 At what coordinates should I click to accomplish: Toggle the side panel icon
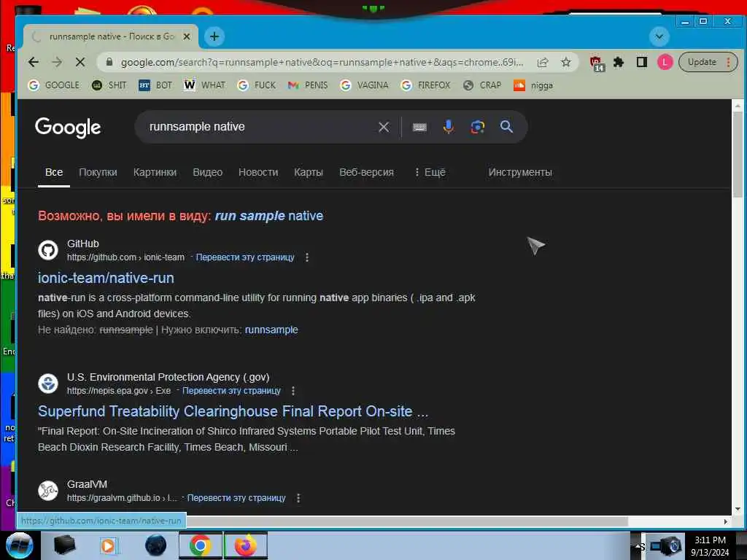pos(642,62)
